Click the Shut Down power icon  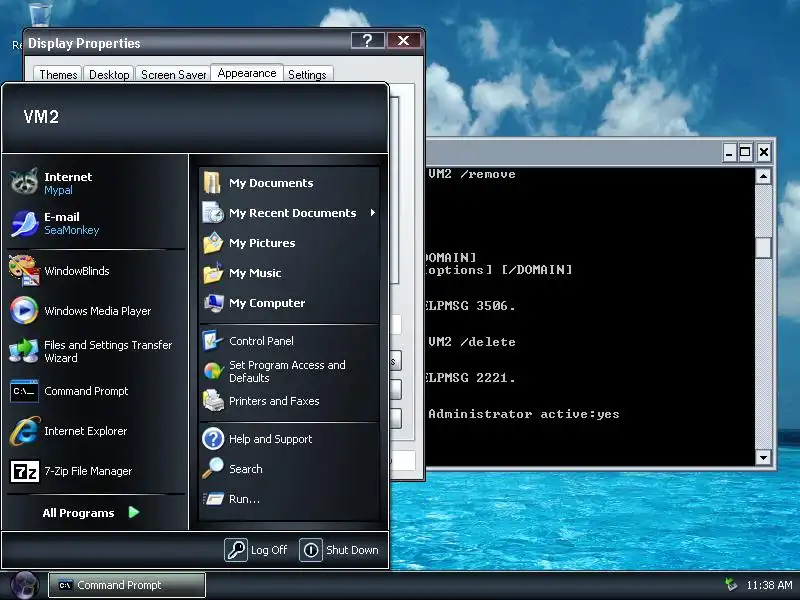click(311, 550)
